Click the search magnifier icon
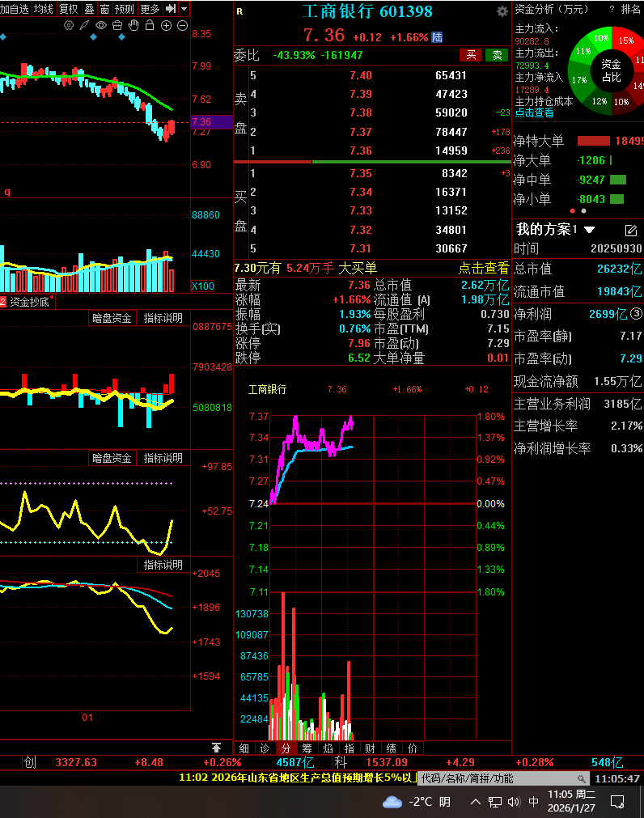Viewport: 644px width, 818px height. (x=582, y=779)
